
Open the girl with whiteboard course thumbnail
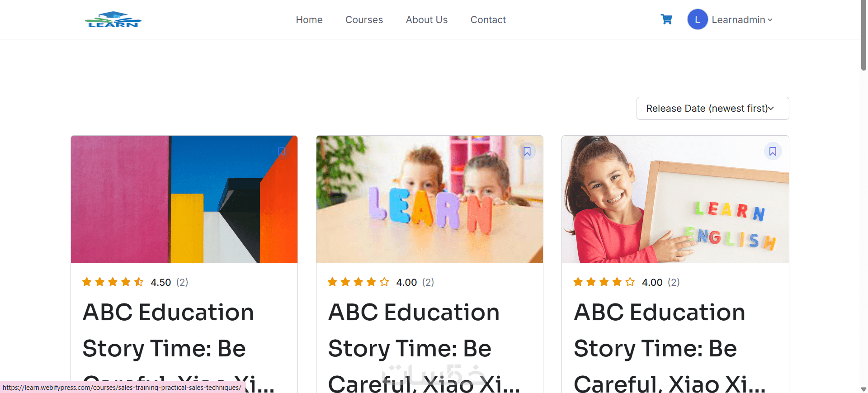click(675, 199)
